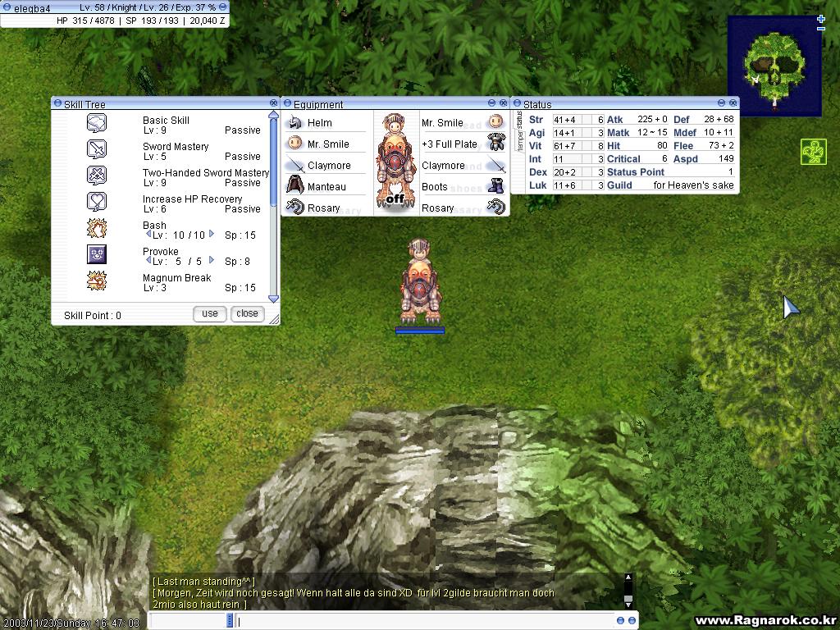Click the Str stat value 41+4
The width and height of the screenshot is (840, 630).
coord(564,120)
